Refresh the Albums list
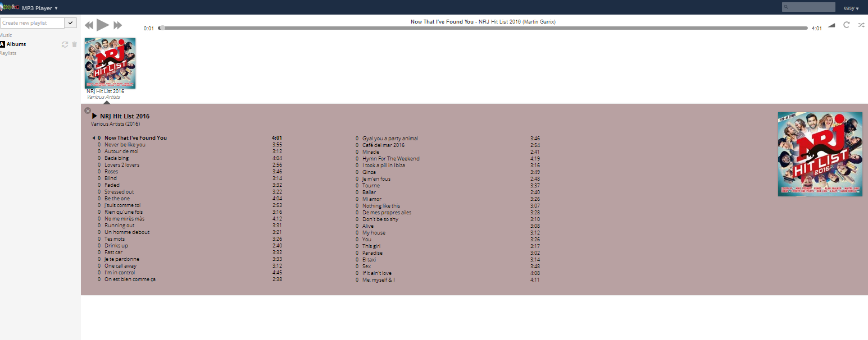This screenshot has width=868, height=340. click(65, 44)
